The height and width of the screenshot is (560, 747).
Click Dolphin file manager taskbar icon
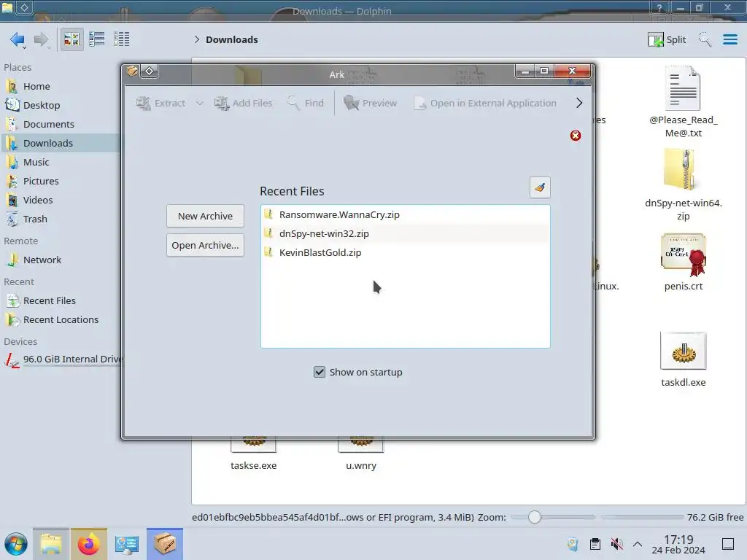51,544
